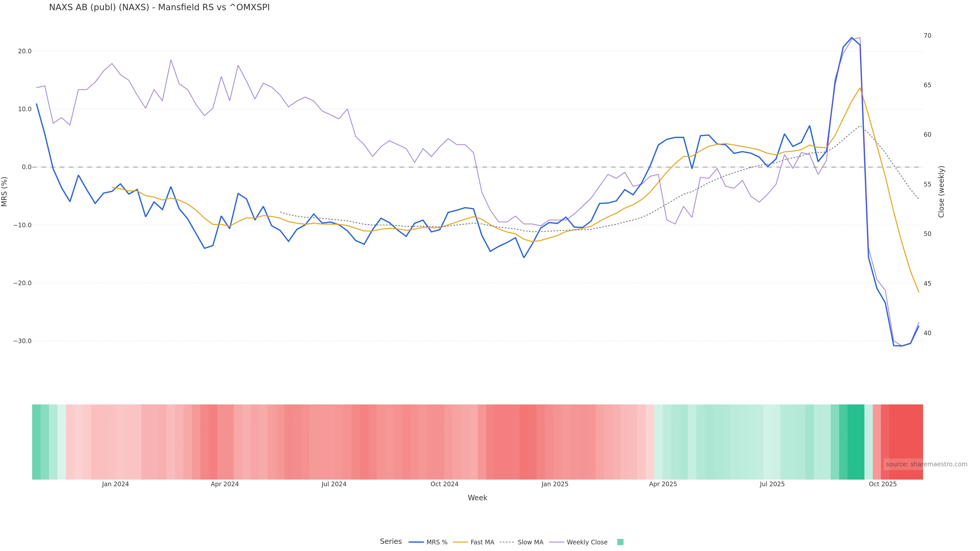Viewport: 980px width, 551px height.
Task: Click the Series legend title
Action: click(391, 542)
